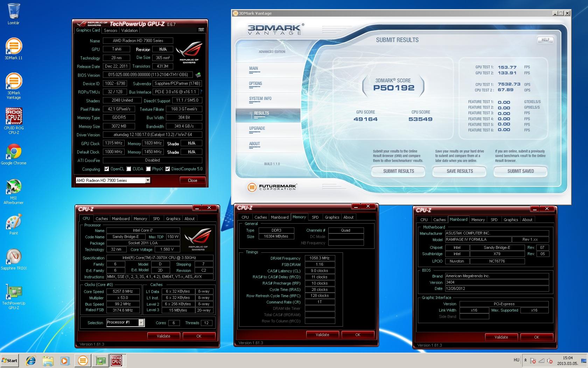This screenshot has width=588, height=368.
Task: Open the CPU tab in the CPU-Z Memory timings window
Action: point(245,217)
